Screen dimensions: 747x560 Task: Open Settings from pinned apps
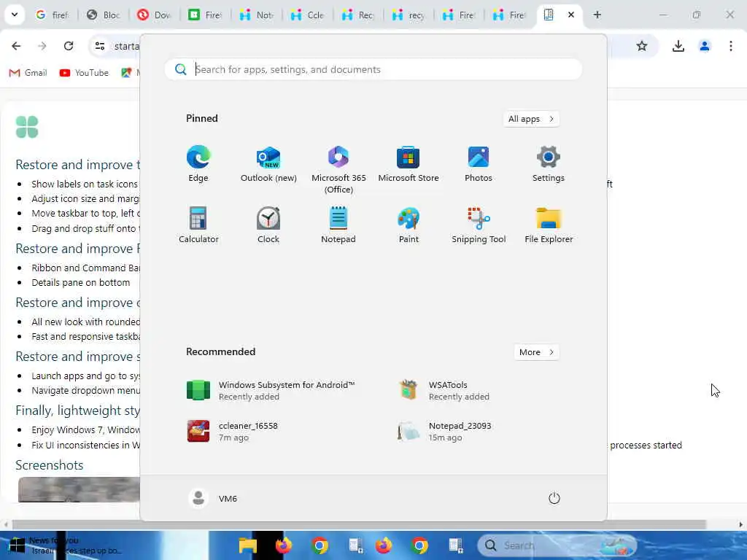[549, 164]
